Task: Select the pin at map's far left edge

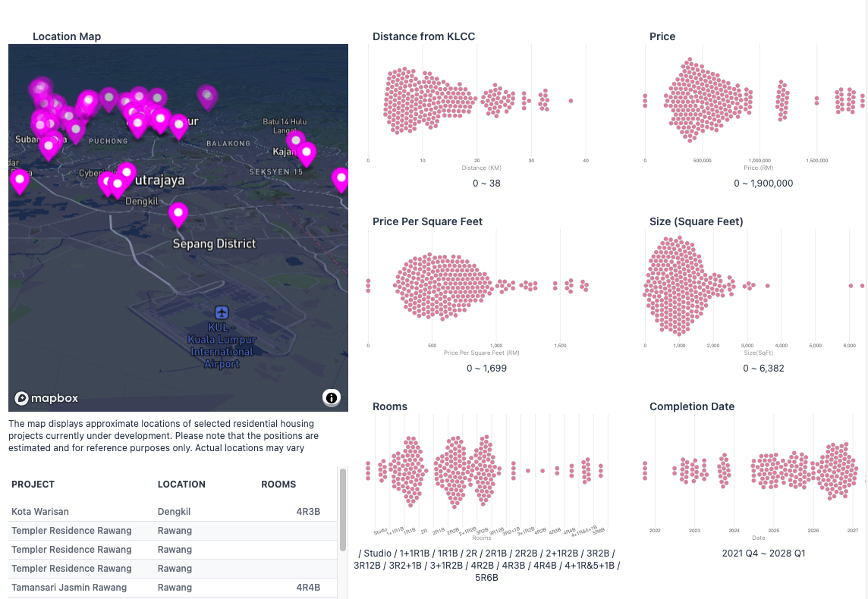Action: [x=19, y=180]
